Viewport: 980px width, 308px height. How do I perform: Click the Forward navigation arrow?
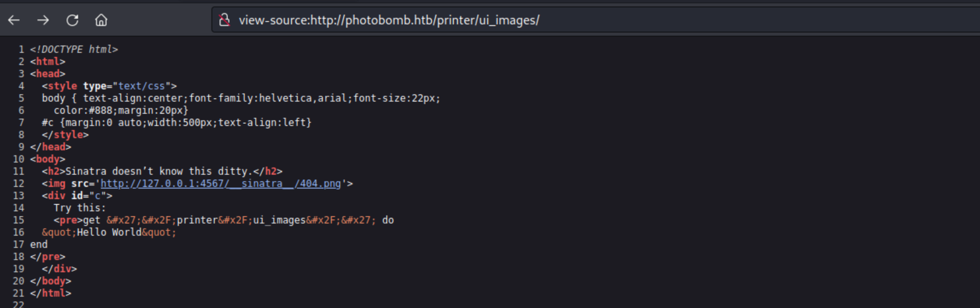[x=43, y=20]
